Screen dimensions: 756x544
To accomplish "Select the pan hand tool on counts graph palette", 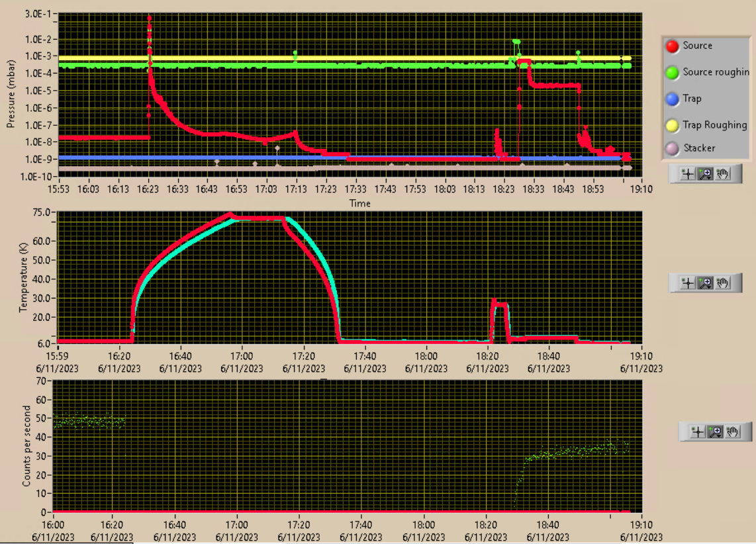I will (732, 431).
